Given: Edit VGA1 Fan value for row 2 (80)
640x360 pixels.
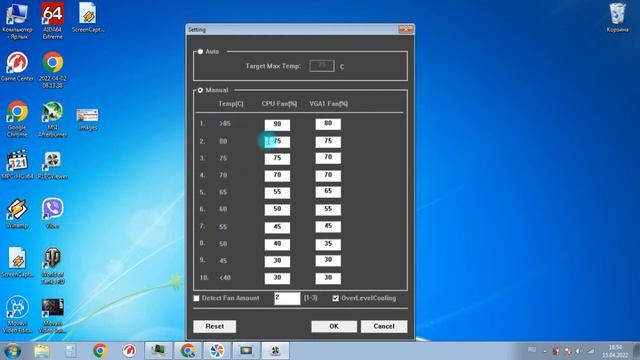Looking at the screenshot, I should coord(328,142).
